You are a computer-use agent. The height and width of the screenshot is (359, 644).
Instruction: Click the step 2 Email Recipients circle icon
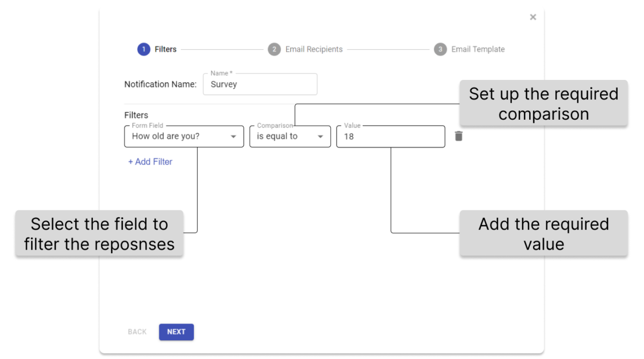[274, 49]
